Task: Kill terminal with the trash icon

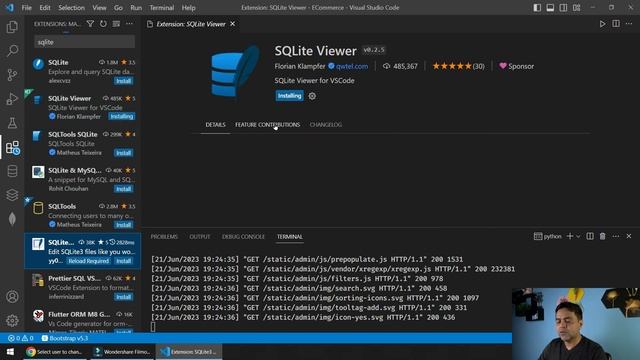Action: pos(602,236)
